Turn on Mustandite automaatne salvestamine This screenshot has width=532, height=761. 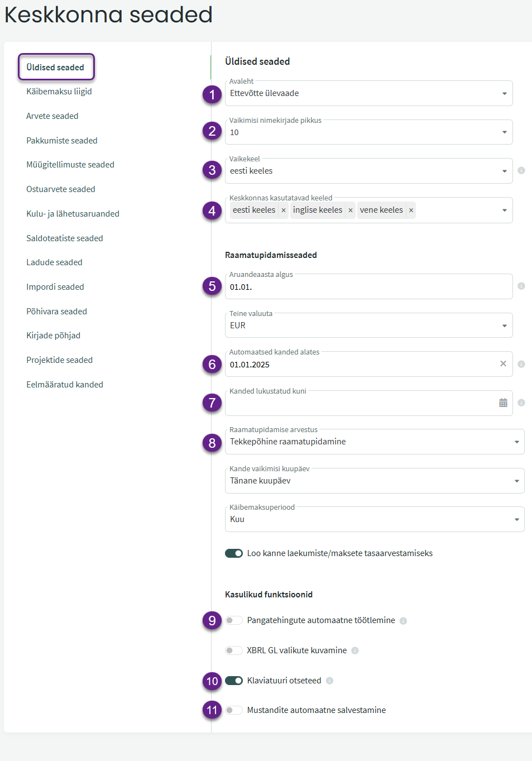point(233,710)
